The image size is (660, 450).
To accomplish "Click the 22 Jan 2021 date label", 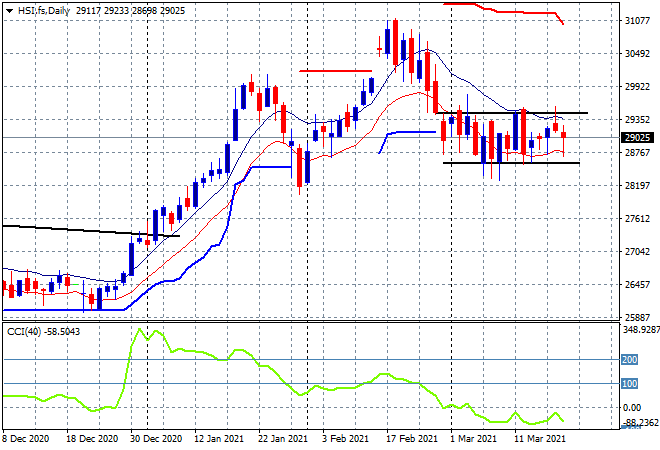I will (281, 438).
